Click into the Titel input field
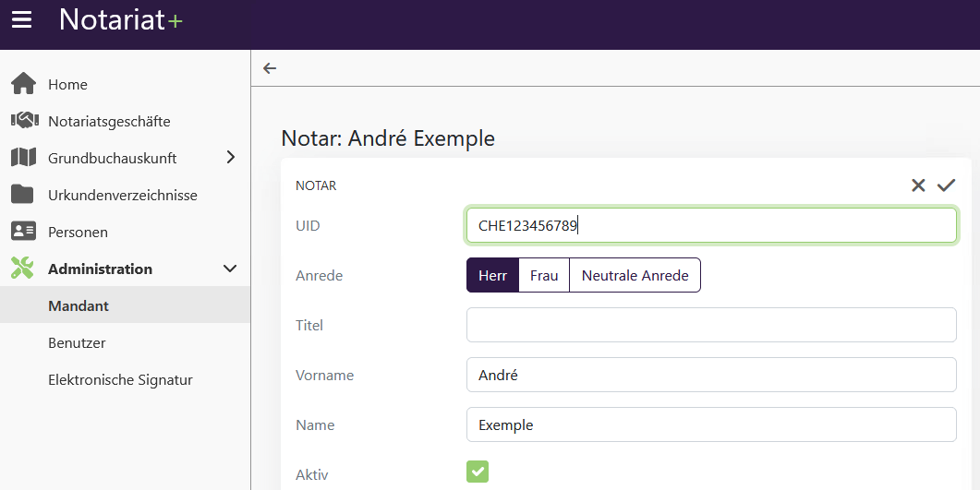This screenshot has width=980, height=490. tap(711, 325)
